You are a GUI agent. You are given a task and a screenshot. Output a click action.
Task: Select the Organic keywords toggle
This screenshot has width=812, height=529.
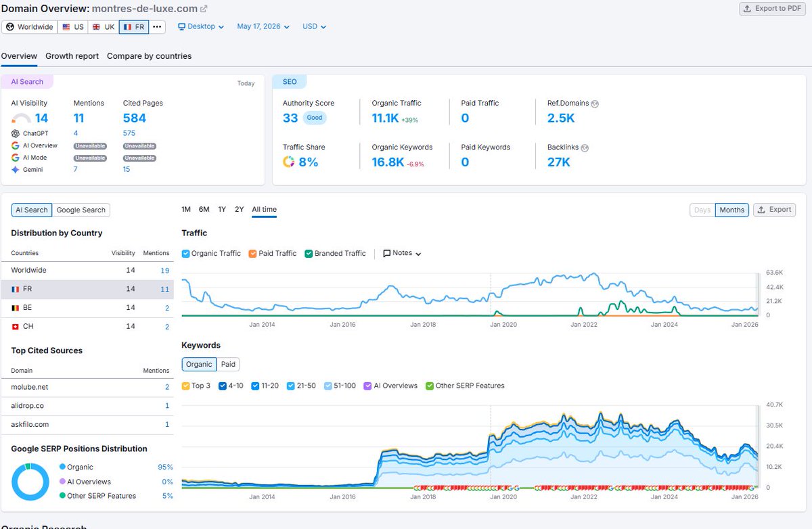[x=199, y=364]
